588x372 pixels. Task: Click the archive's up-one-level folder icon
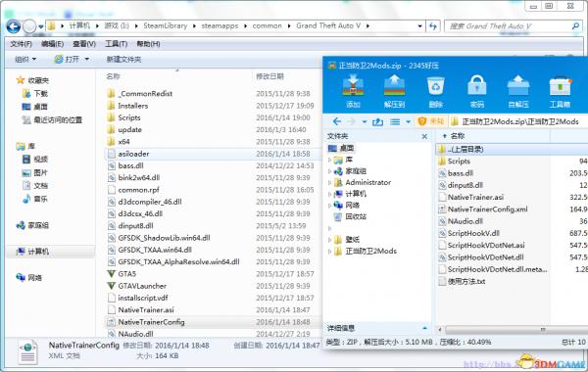click(x=378, y=121)
